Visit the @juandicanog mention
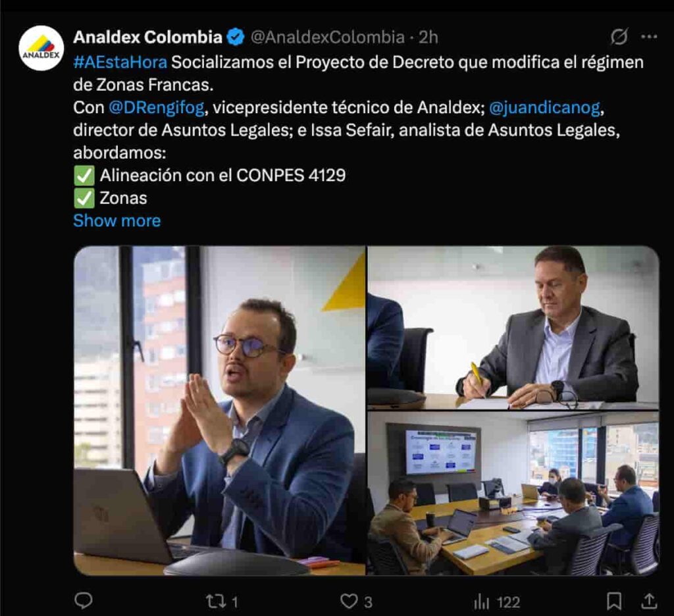Image resolution: width=674 pixels, height=616 pixels. 544,107
